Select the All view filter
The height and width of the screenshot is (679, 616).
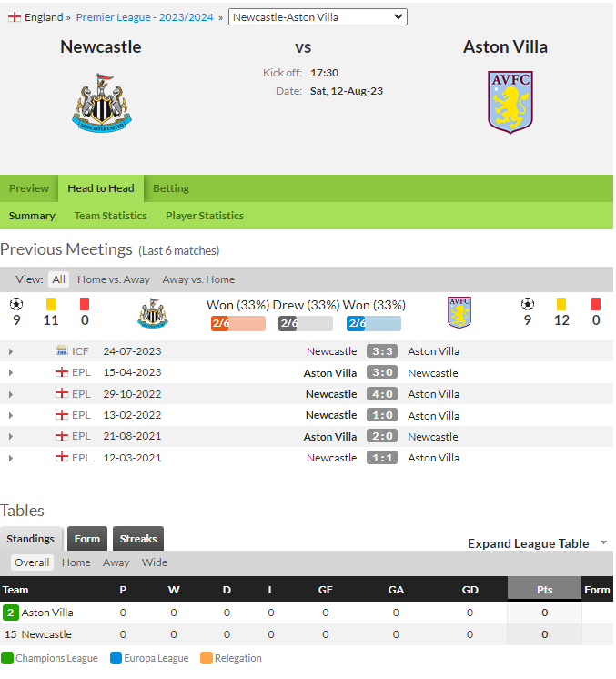[x=58, y=279]
